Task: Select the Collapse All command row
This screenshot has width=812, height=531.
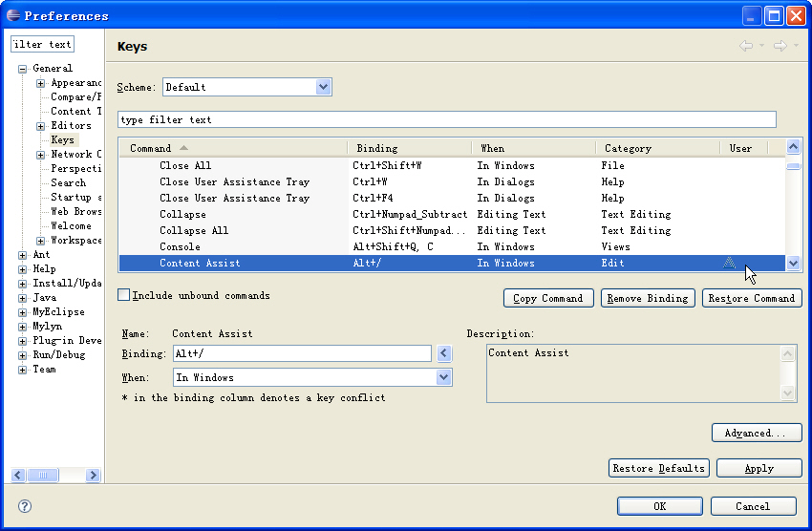Action: click(452, 230)
